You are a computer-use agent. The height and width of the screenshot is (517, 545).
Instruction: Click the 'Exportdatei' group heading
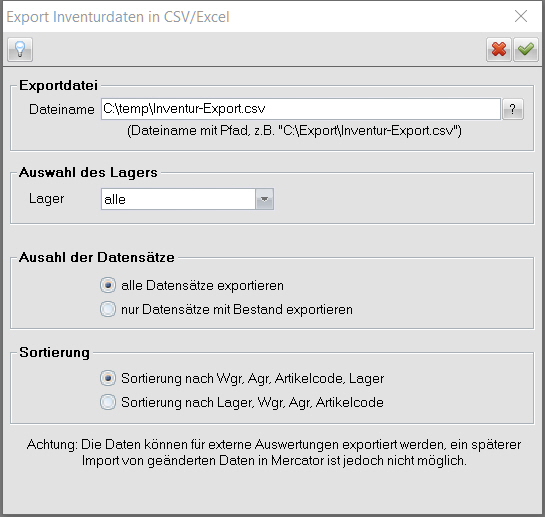(58, 86)
